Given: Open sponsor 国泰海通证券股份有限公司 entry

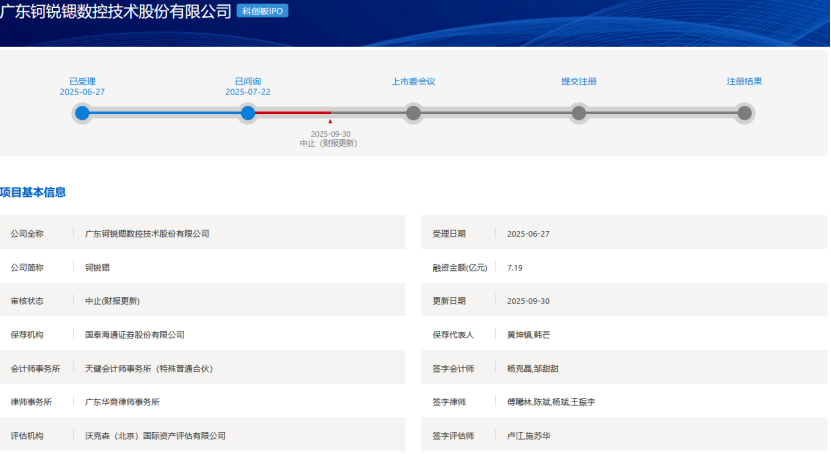Looking at the screenshot, I should [x=135, y=334].
